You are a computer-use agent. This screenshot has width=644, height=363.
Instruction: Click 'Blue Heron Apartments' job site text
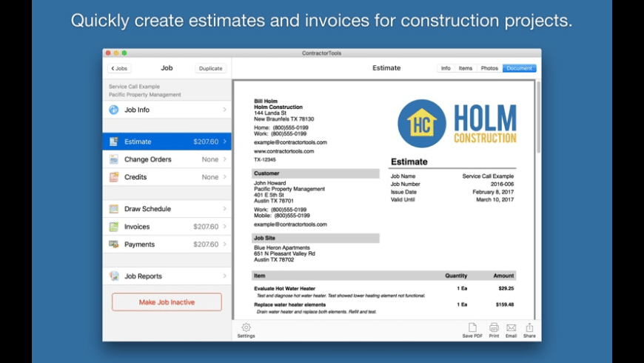pos(282,248)
